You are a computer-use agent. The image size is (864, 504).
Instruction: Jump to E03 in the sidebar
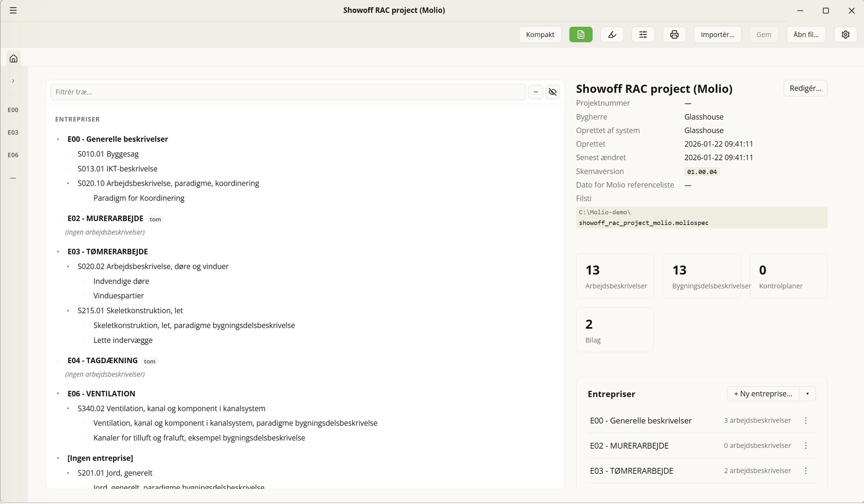click(13, 133)
